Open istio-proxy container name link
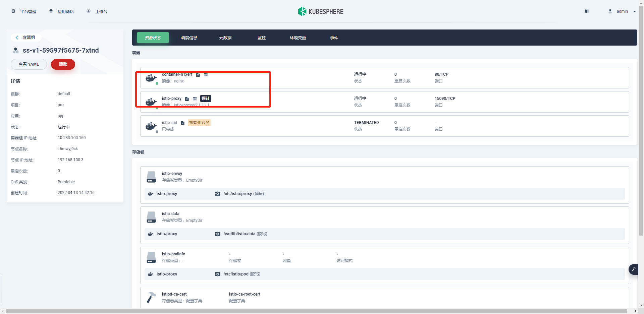The image size is (644, 314). coord(172,99)
